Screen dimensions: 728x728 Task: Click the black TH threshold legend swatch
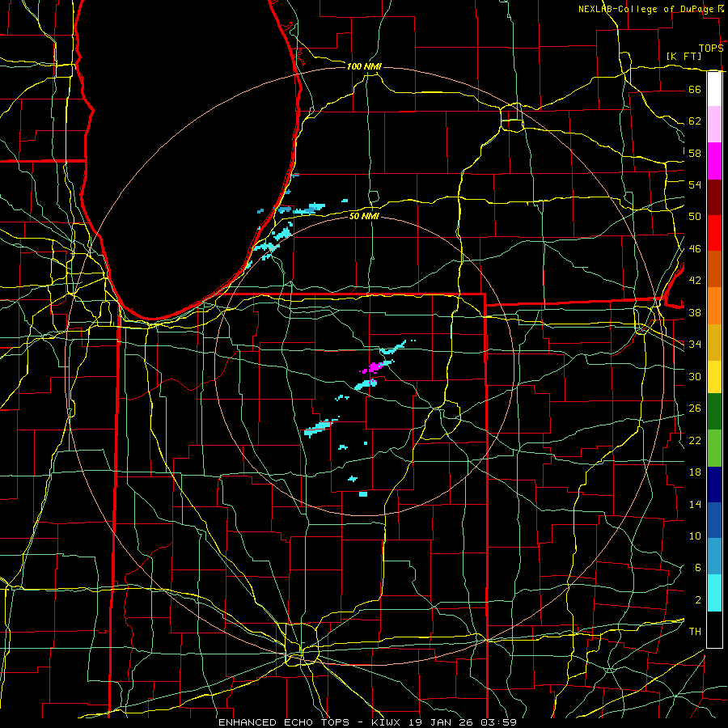(x=714, y=629)
